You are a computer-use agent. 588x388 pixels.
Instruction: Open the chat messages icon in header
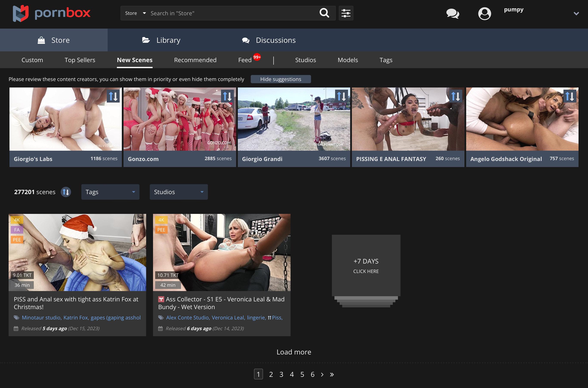453,13
